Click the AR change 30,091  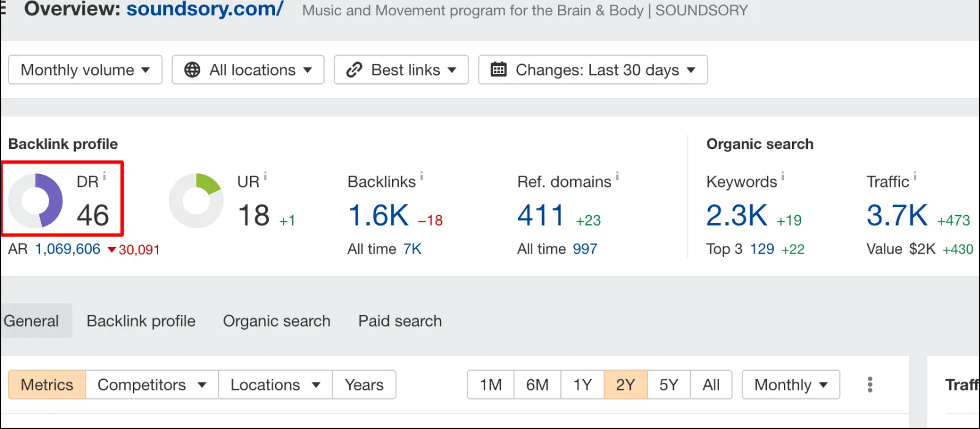point(134,250)
